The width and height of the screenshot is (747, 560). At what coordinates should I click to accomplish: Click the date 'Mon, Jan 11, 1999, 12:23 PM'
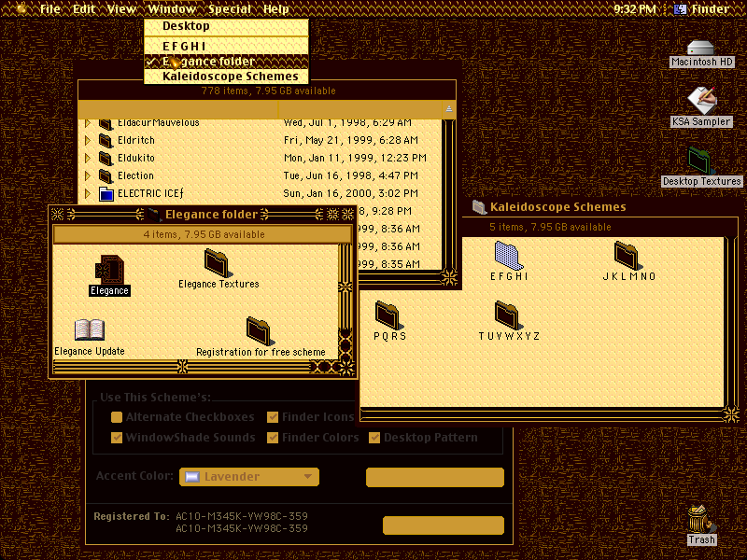point(355,158)
